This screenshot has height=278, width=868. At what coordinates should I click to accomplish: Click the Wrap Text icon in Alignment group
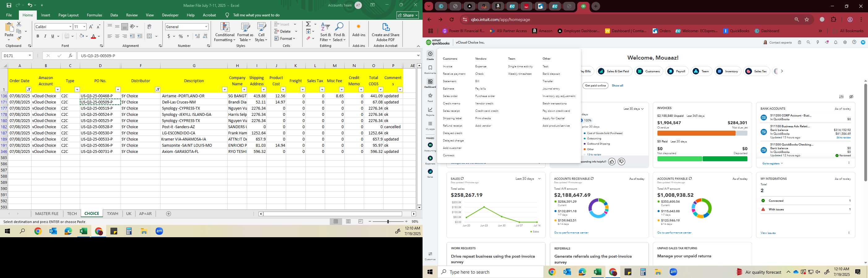149,27
